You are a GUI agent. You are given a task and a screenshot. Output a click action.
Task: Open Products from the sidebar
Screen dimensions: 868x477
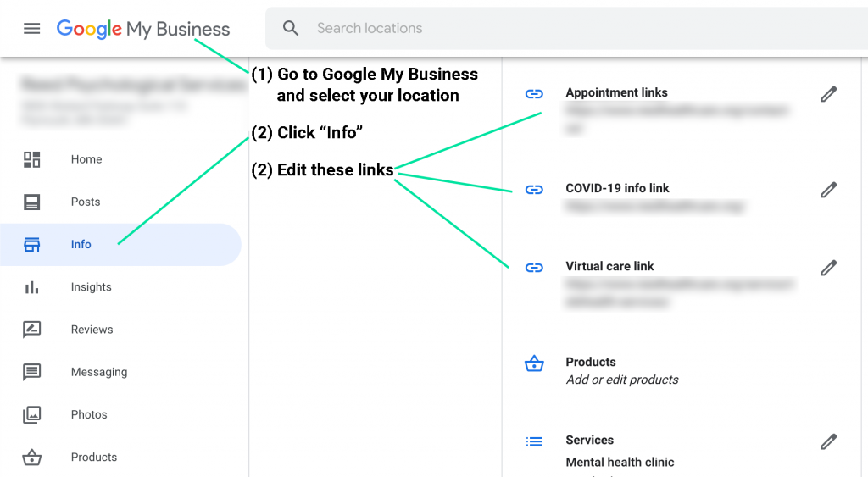(93, 457)
